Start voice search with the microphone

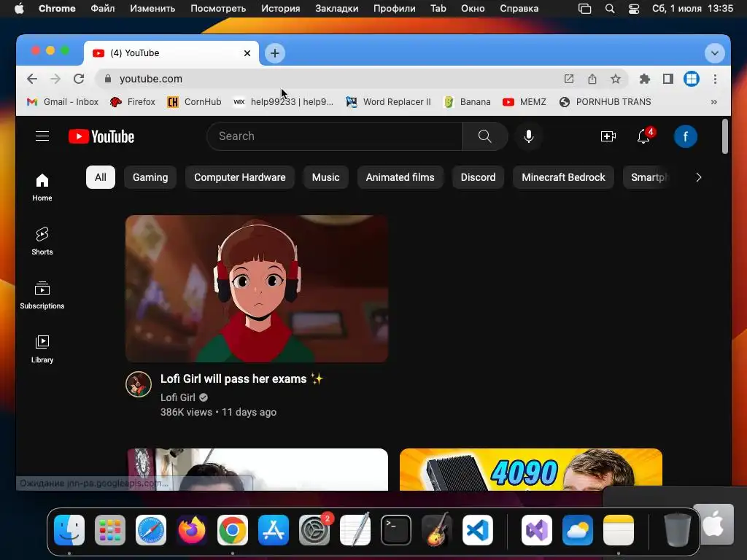coord(529,136)
